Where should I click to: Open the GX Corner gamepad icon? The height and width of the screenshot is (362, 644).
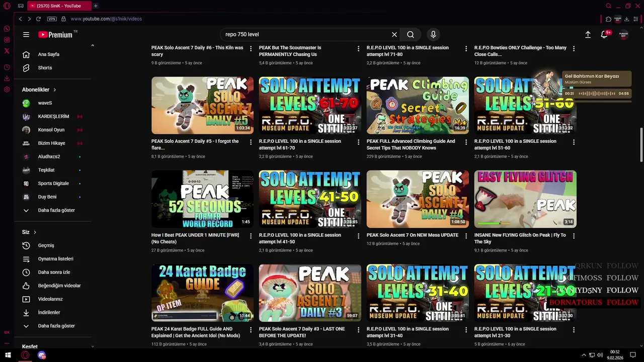point(21,6)
